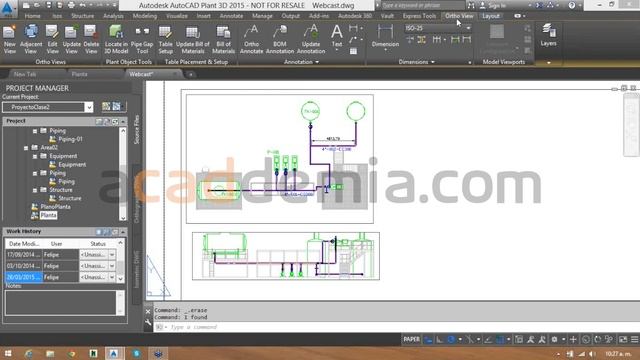
Task: Expand the Annotation panel dropdown
Action: pyautogui.click(x=317, y=62)
